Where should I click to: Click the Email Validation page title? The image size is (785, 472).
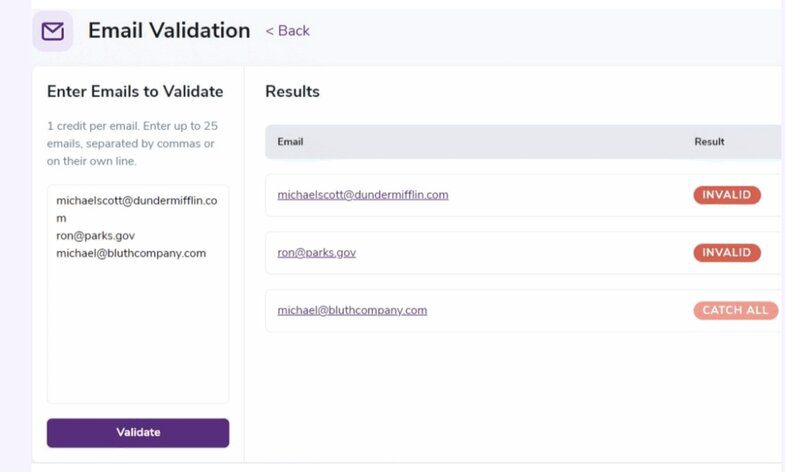[x=169, y=31]
